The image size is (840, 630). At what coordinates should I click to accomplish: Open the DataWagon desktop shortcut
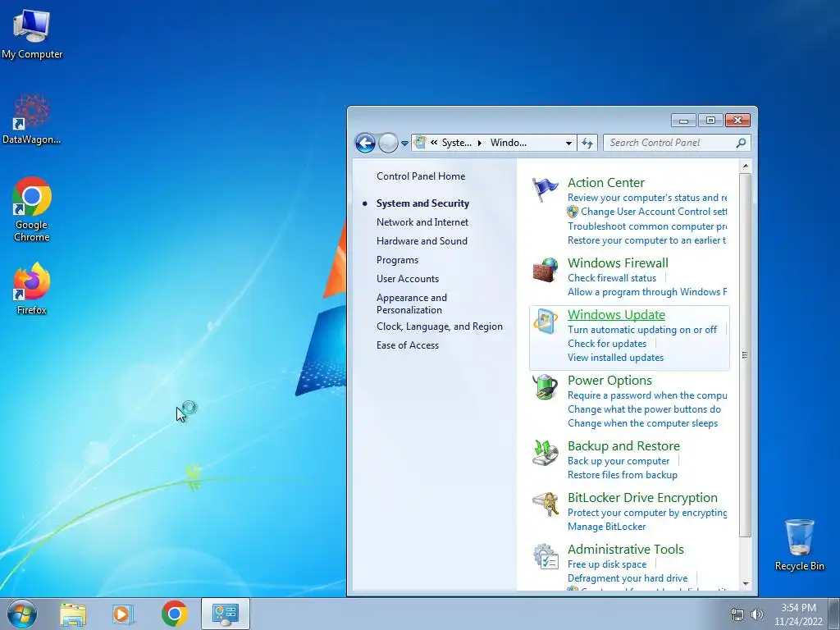click(32, 120)
